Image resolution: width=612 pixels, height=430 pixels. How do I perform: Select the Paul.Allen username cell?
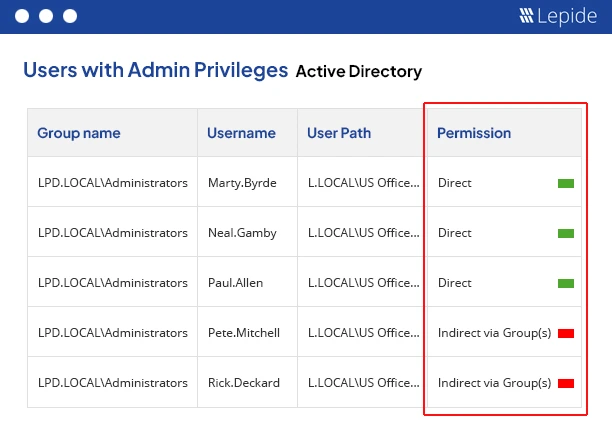pos(235,283)
